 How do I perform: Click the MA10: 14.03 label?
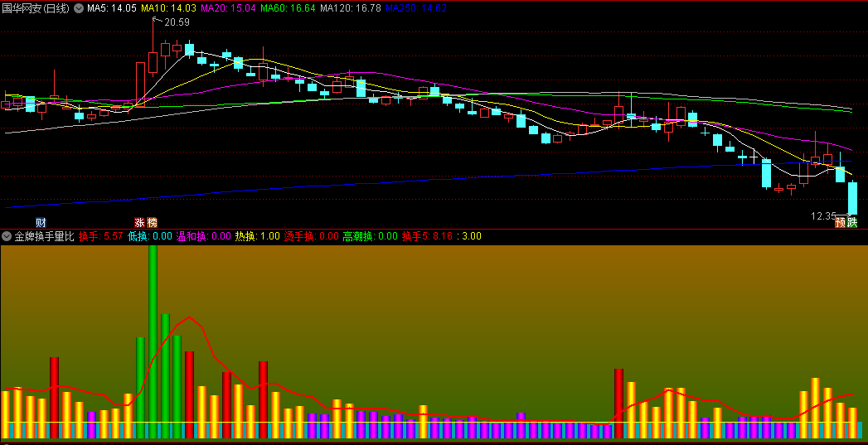tap(169, 8)
